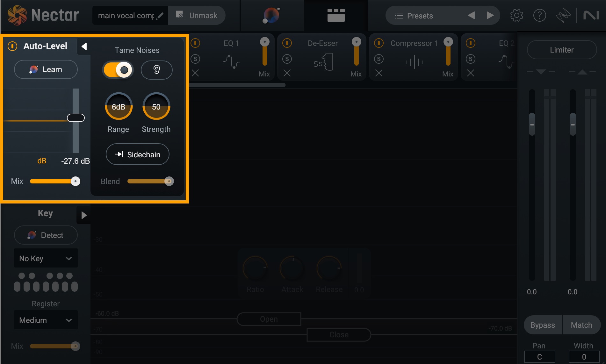606x364 pixels.
Task: Click the Key module Mix slider handle
Action: (x=75, y=346)
